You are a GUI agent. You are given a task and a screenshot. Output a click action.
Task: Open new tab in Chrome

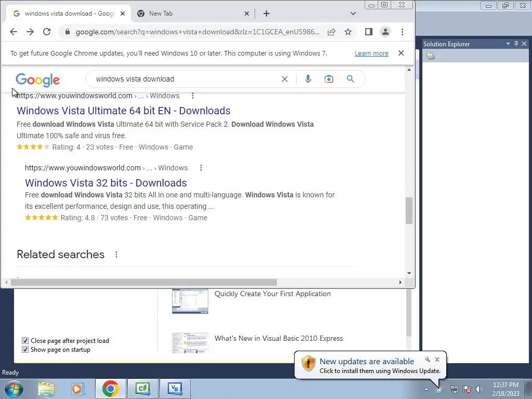[x=267, y=14]
